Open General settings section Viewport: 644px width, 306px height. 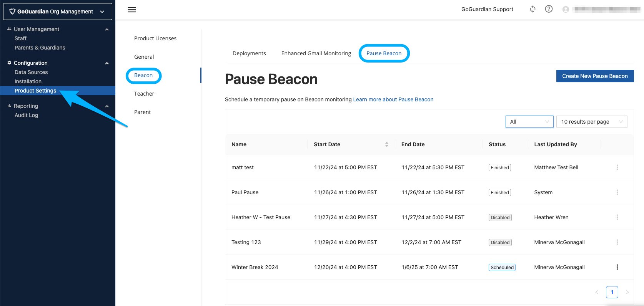144,57
